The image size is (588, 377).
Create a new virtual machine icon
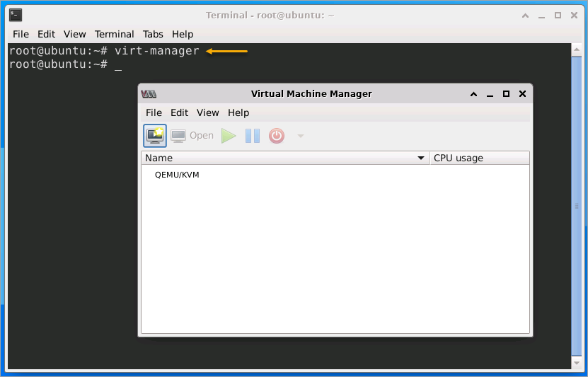[x=155, y=136]
